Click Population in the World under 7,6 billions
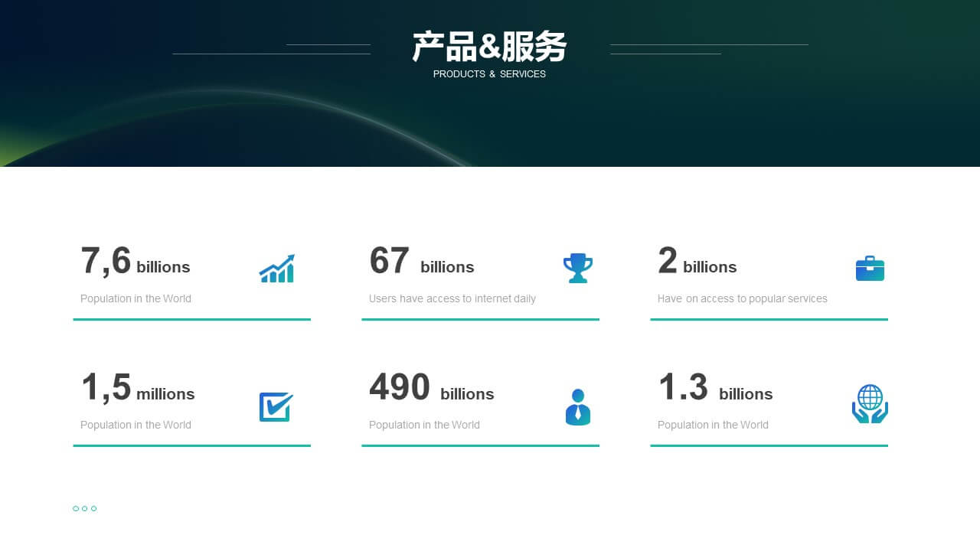This screenshot has height=551, width=980. coord(136,298)
